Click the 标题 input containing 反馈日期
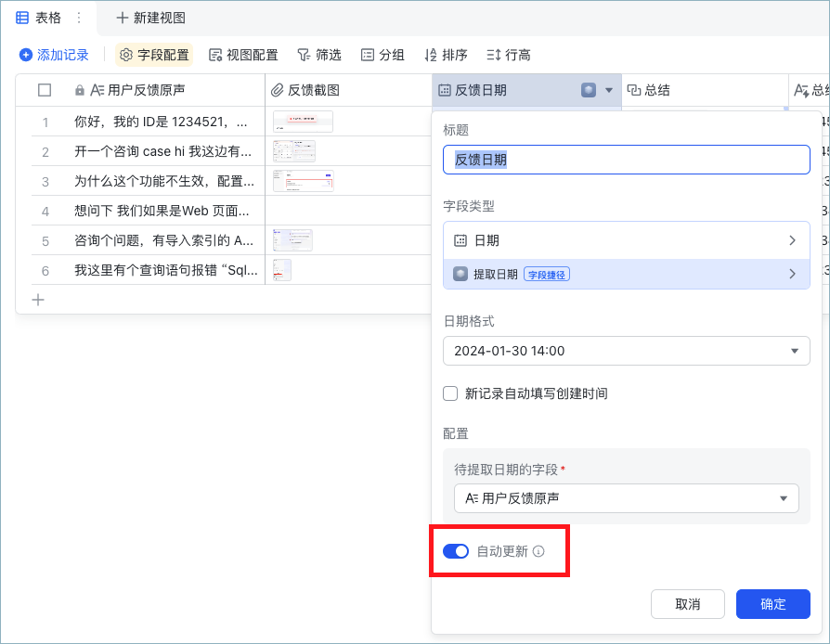The image size is (830, 644). click(626, 160)
